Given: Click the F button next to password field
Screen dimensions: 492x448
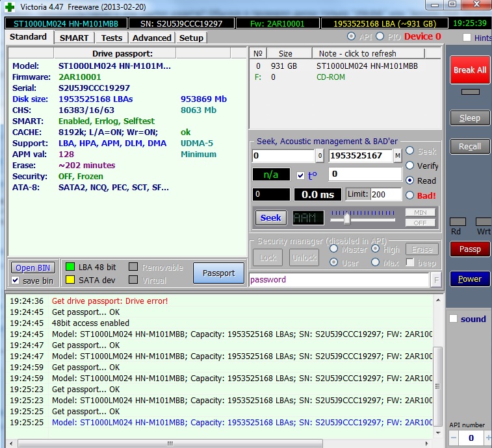Looking at the screenshot, I should (435, 280).
